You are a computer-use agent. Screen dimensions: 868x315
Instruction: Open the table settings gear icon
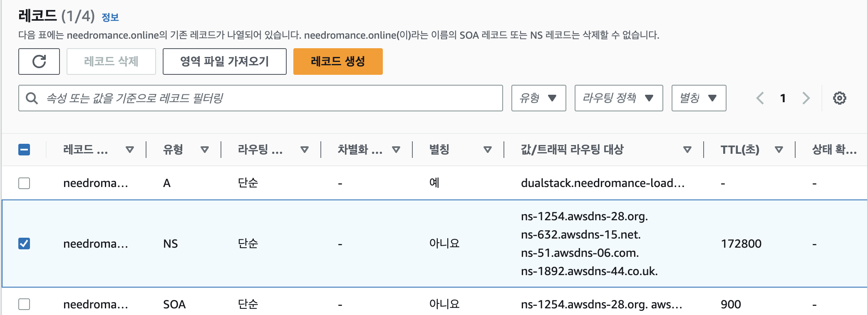(x=839, y=98)
